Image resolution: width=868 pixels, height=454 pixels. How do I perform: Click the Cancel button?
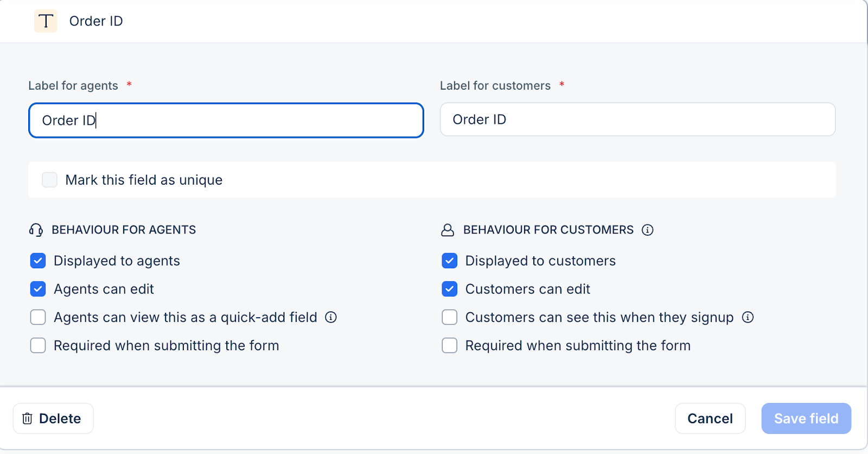click(x=710, y=419)
